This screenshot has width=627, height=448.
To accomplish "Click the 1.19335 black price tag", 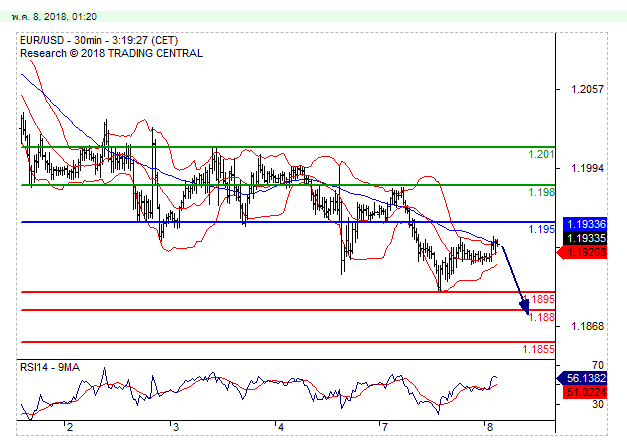I will tap(585, 239).
